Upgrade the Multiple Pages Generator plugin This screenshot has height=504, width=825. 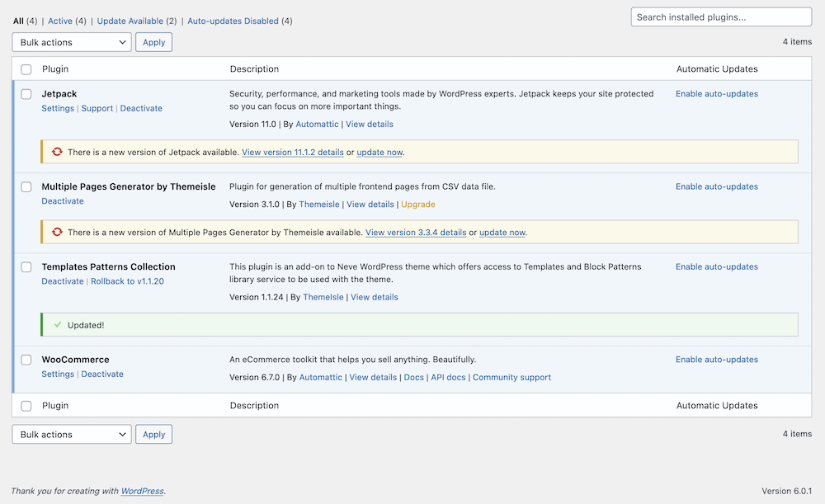point(417,204)
